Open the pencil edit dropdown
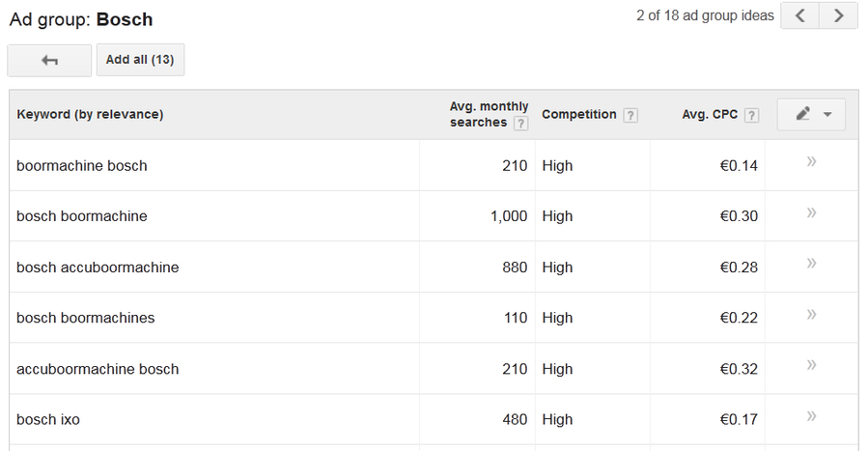868x451 pixels. pyautogui.click(x=812, y=114)
